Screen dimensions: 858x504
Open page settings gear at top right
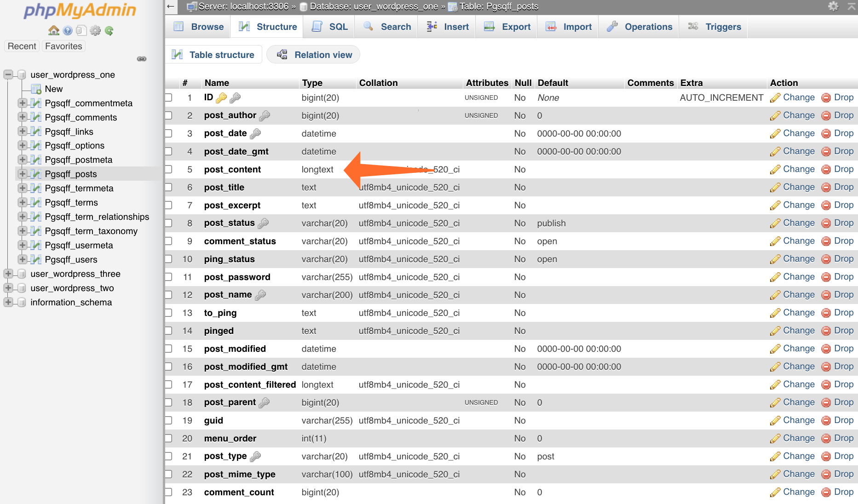[833, 6]
